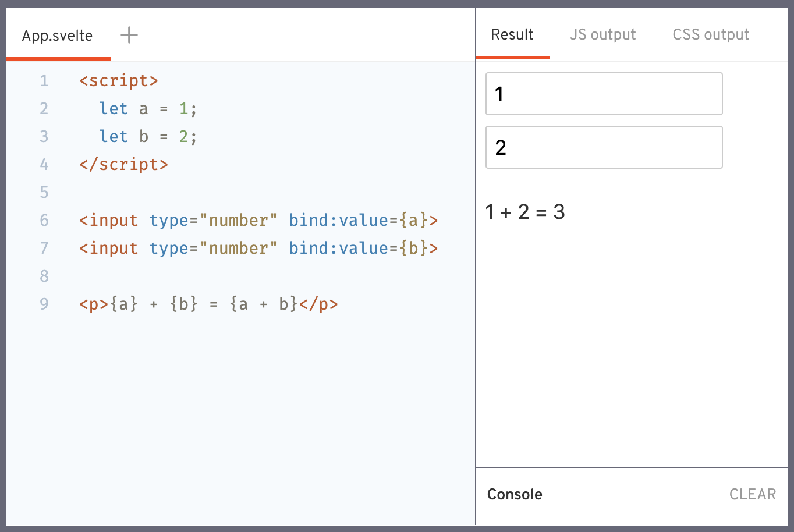Open the CSS output tab
Screen dimensions: 794x532
[711, 34]
